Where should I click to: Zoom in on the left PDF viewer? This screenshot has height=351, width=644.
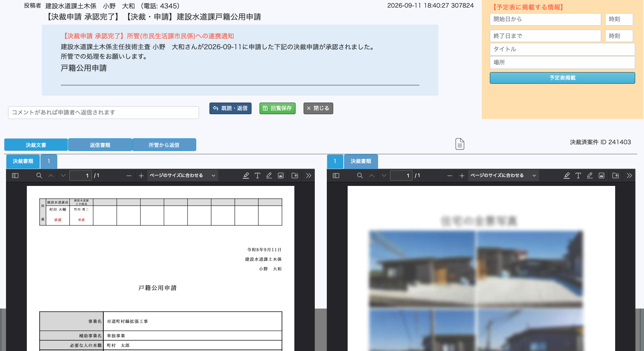141,175
